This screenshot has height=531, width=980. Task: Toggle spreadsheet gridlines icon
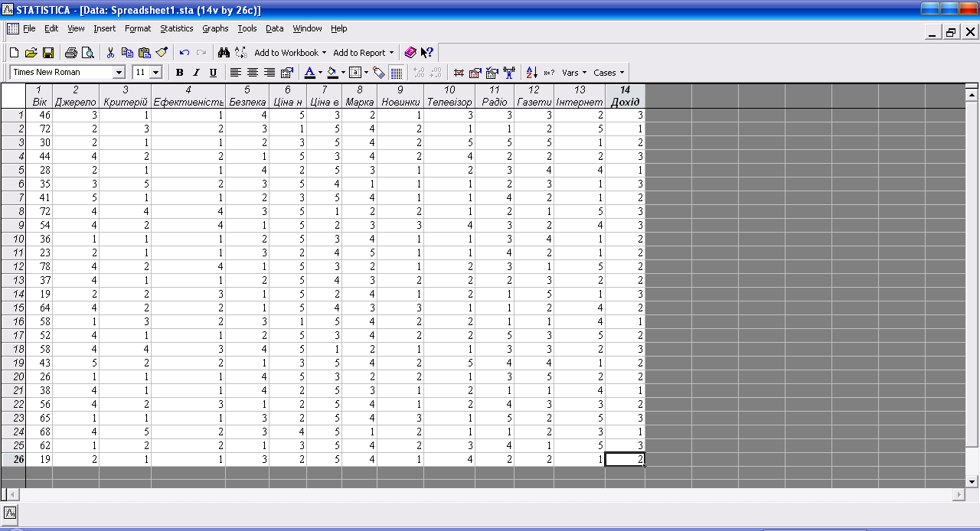click(397, 73)
